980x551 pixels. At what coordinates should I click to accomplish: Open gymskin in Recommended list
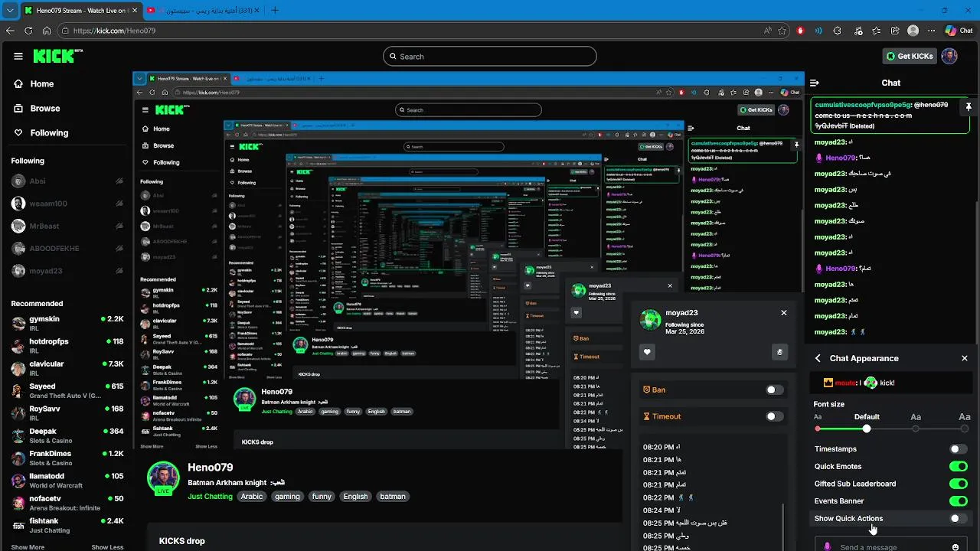click(x=67, y=323)
